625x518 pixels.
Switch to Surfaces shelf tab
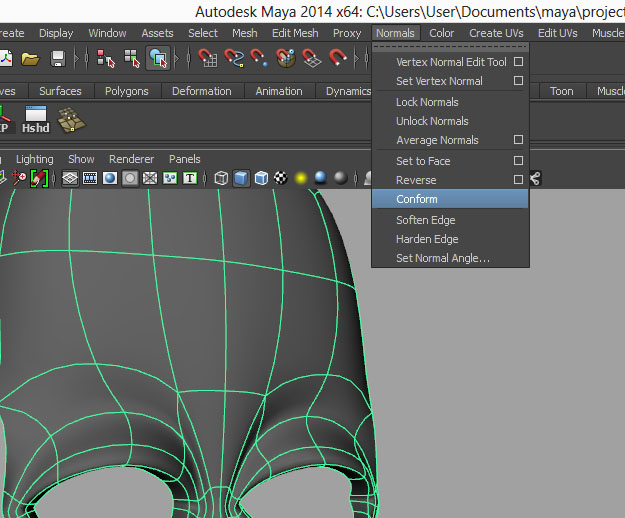tap(60, 91)
